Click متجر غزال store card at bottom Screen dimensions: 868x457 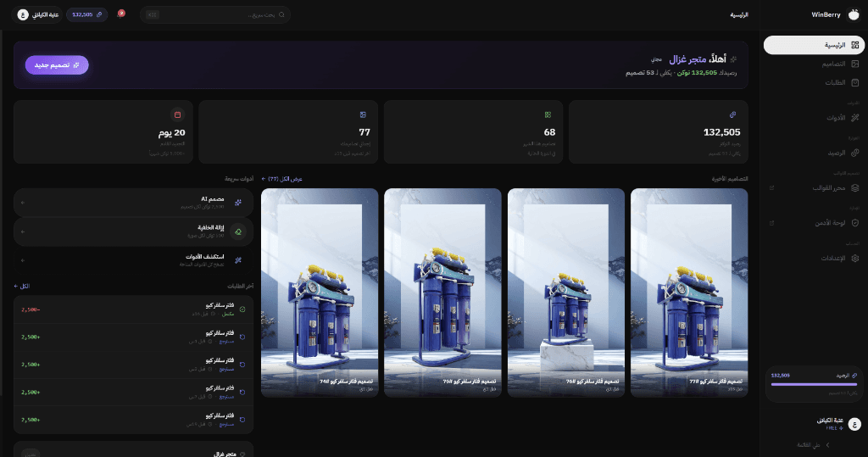[x=133, y=449]
